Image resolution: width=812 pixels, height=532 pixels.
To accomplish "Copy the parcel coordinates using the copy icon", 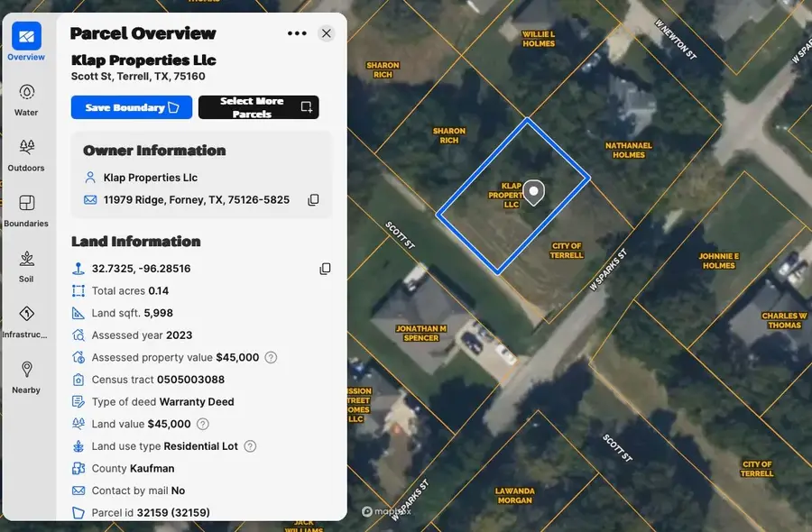I will coord(325,268).
